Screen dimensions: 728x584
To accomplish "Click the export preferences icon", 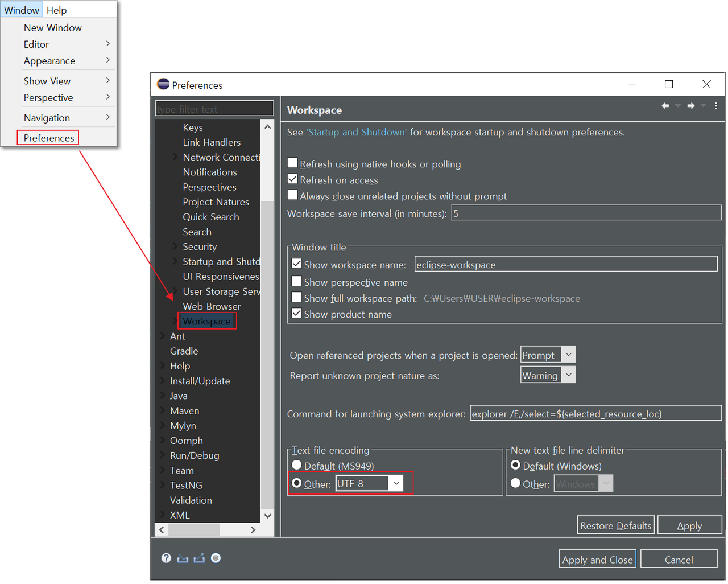I will 199,558.
